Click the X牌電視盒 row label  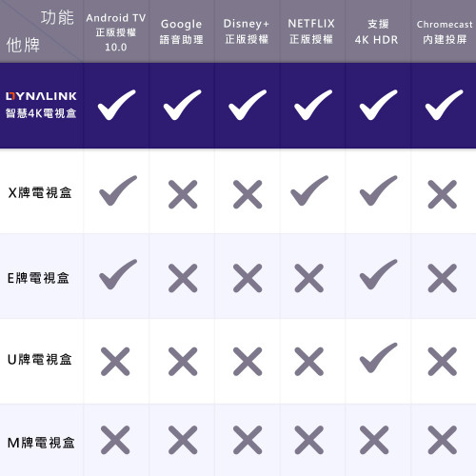click(x=40, y=192)
